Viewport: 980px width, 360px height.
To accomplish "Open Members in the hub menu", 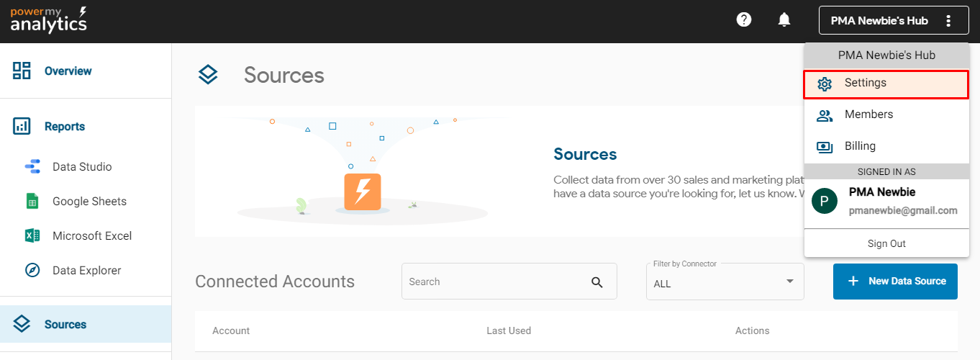I will coord(868,114).
